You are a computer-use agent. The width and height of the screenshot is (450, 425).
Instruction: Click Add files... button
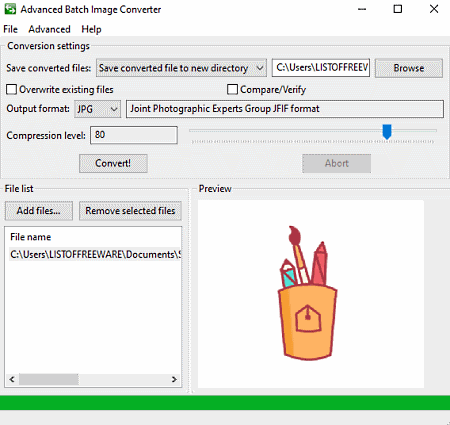tap(39, 211)
